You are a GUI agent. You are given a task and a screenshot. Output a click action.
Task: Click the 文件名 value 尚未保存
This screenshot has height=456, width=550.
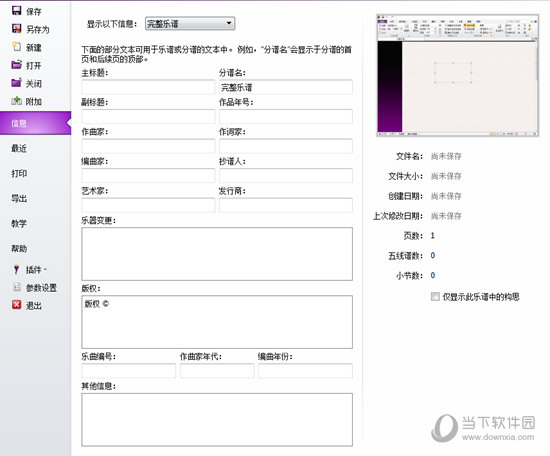[446, 156]
